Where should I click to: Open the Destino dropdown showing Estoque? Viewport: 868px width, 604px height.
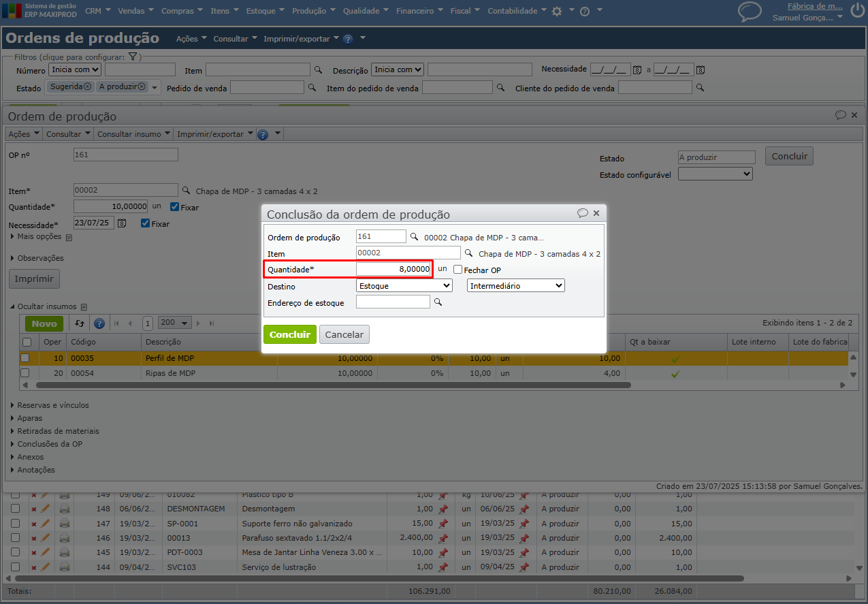pyautogui.click(x=404, y=286)
